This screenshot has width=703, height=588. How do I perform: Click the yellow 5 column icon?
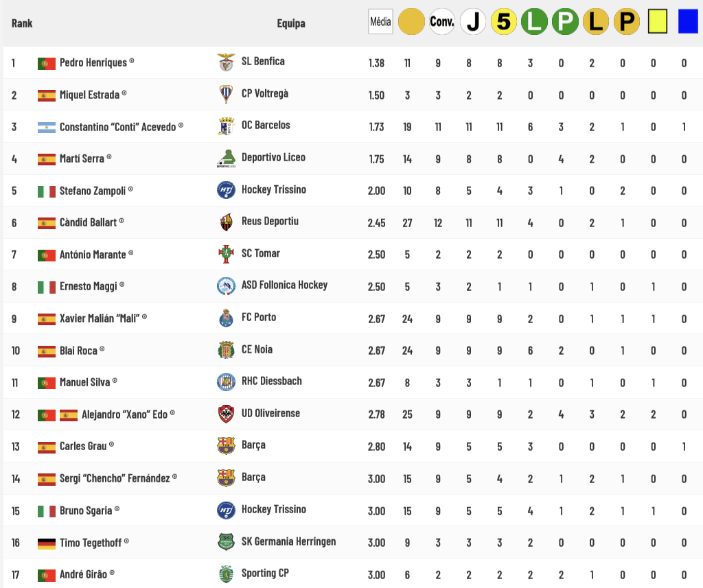504,22
